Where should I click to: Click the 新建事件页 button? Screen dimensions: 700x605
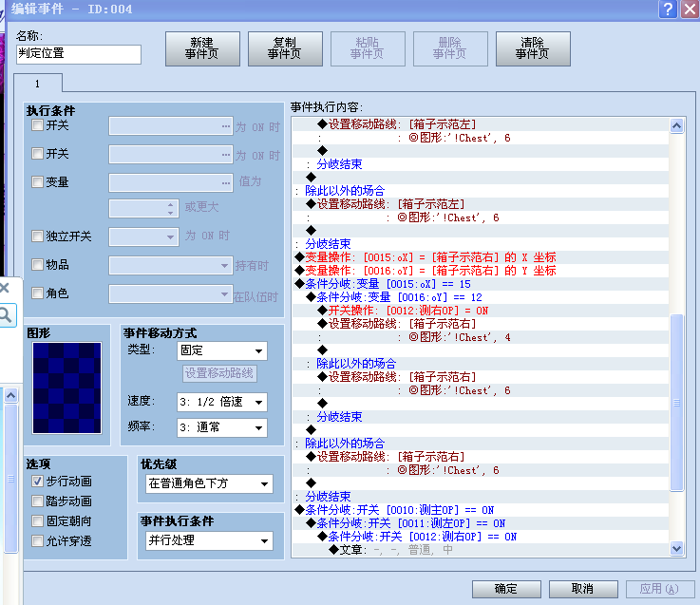pos(202,48)
